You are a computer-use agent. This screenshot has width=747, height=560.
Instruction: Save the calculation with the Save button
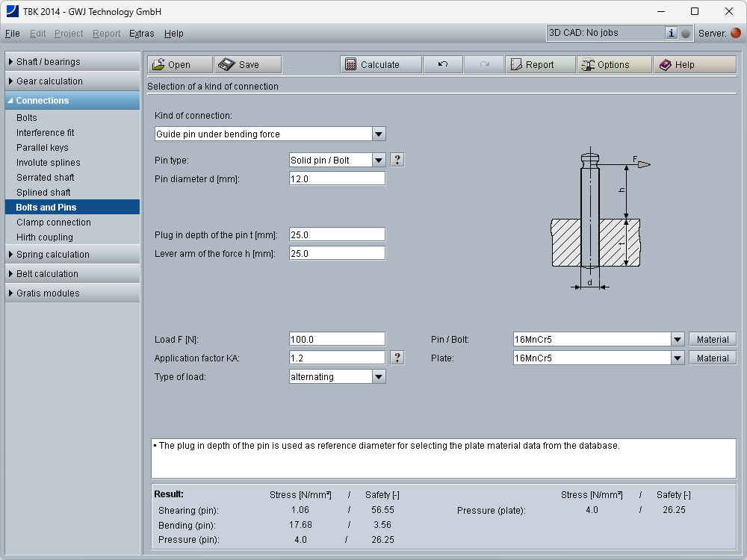pyautogui.click(x=247, y=65)
